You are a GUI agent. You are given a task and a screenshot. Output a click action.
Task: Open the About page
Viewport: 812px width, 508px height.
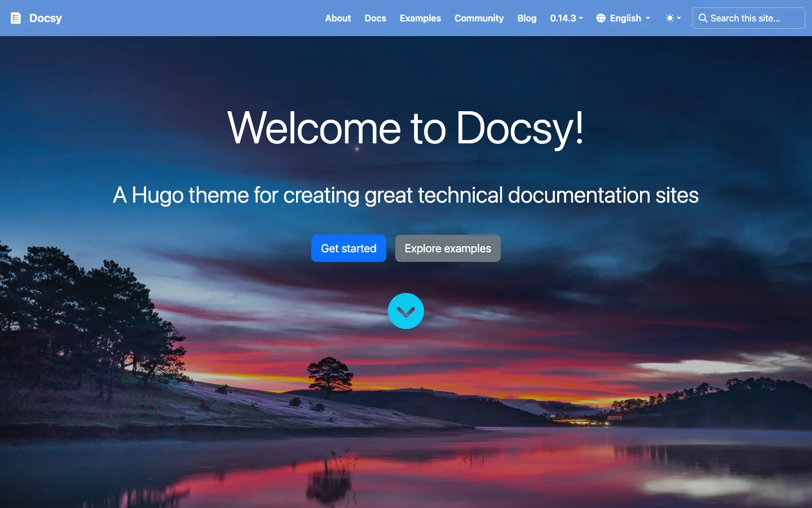(x=338, y=18)
